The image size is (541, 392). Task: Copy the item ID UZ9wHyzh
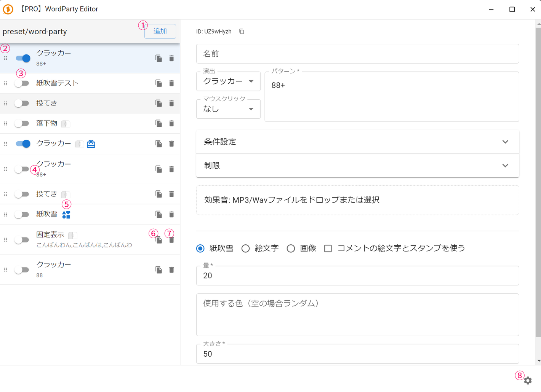click(x=242, y=32)
